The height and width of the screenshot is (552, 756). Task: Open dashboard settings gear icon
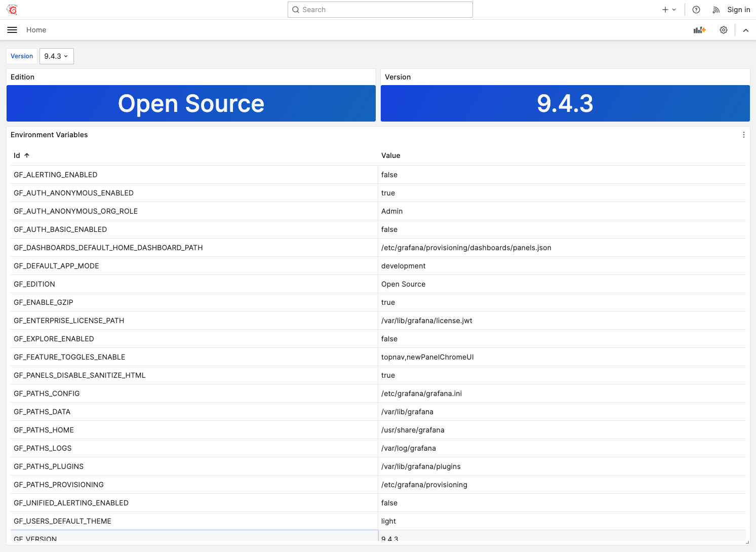click(724, 30)
